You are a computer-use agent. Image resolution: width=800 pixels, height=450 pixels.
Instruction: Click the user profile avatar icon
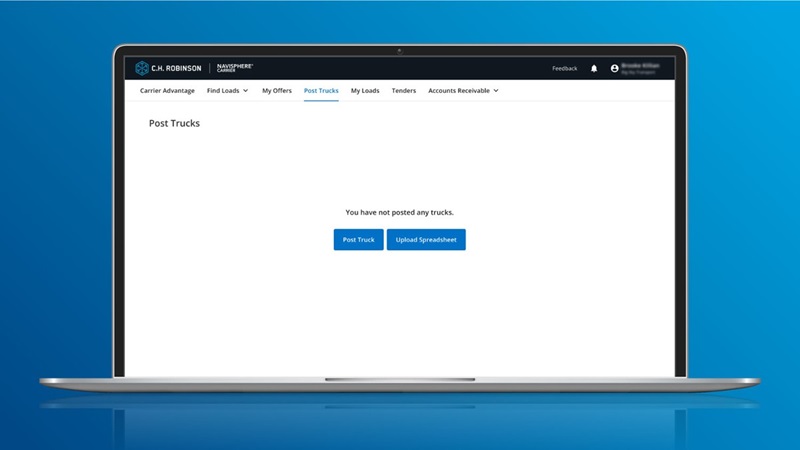[614, 69]
